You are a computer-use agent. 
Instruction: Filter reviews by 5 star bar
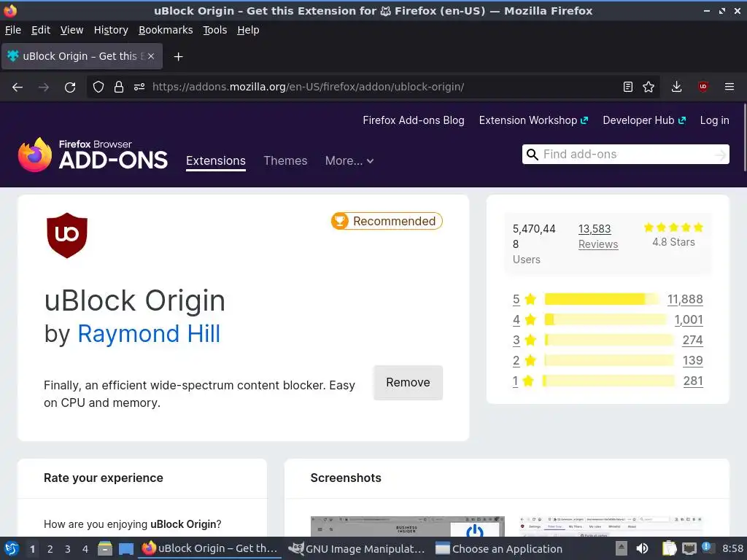tap(602, 299)
